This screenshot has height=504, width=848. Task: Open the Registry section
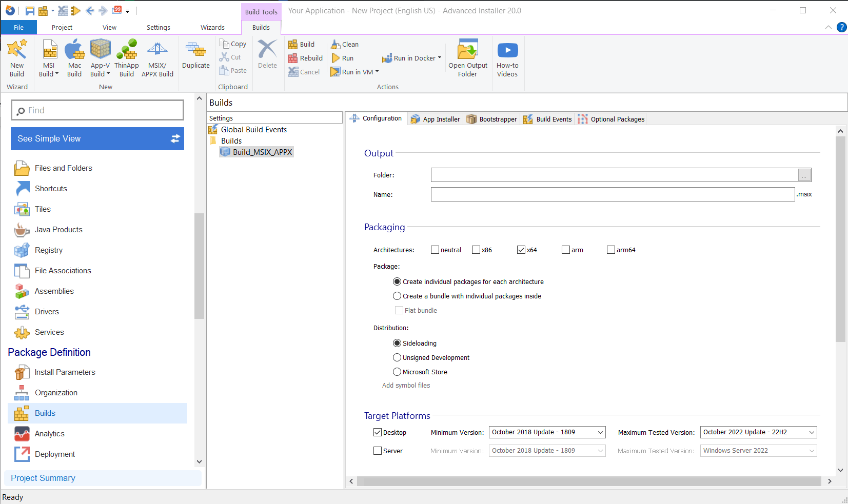click(49, 250)
